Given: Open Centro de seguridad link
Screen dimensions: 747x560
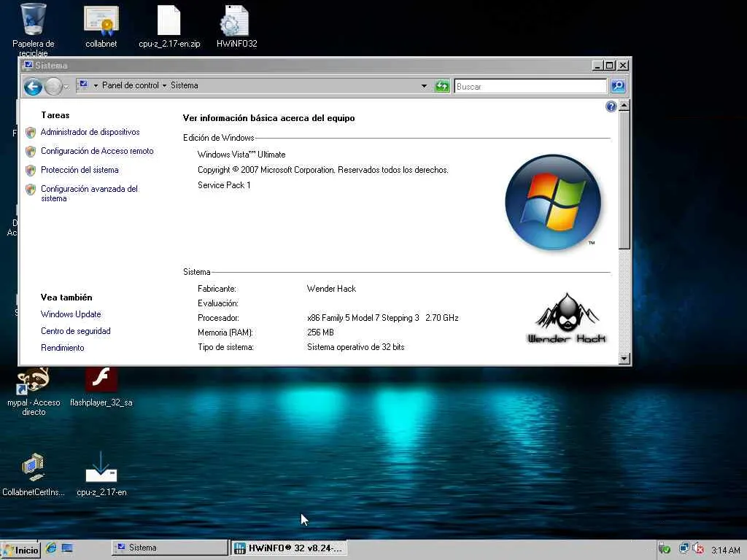Looking at the screenshot, I should pos(75,331).
